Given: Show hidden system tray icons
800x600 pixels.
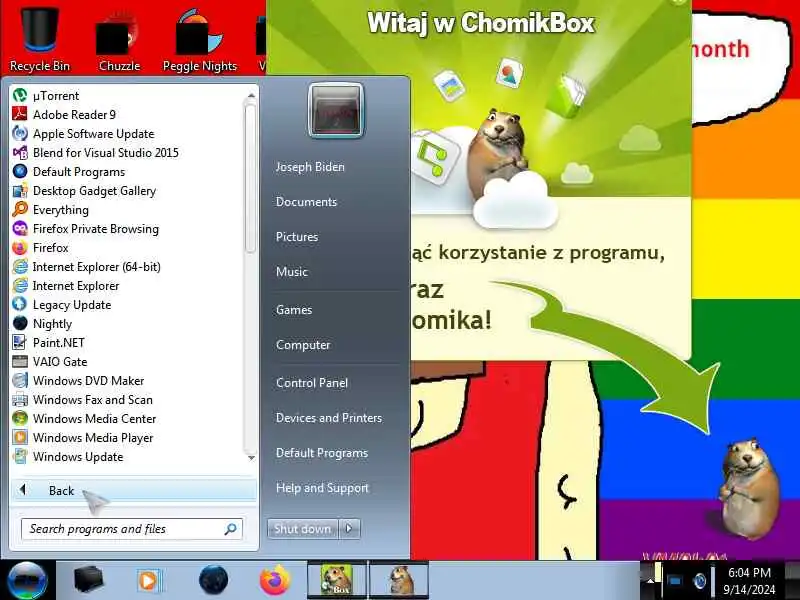Looking at the screenshot, I should pos(650,581).
